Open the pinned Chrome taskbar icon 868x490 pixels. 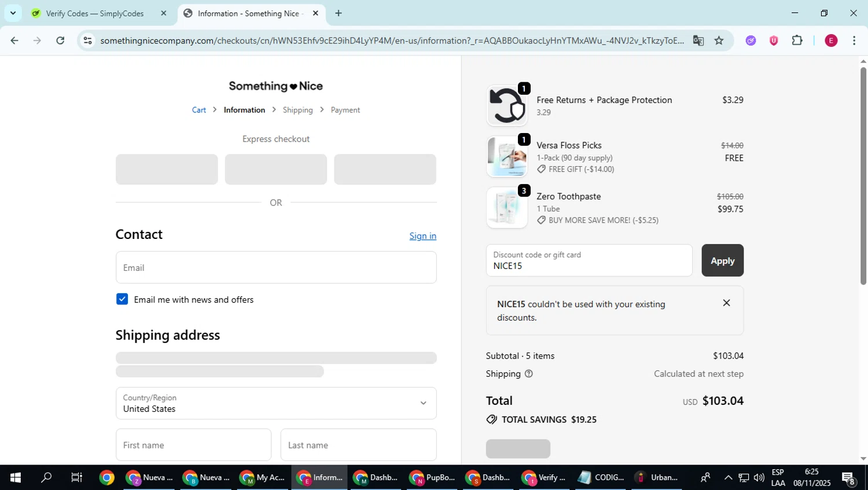pyautogui.click(x=106, y=477)
